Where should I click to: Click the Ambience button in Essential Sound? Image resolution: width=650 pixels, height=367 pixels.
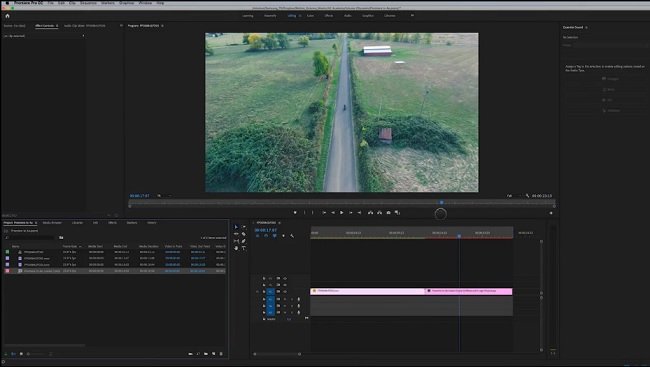pyautogui.click(x=611, y=111)
